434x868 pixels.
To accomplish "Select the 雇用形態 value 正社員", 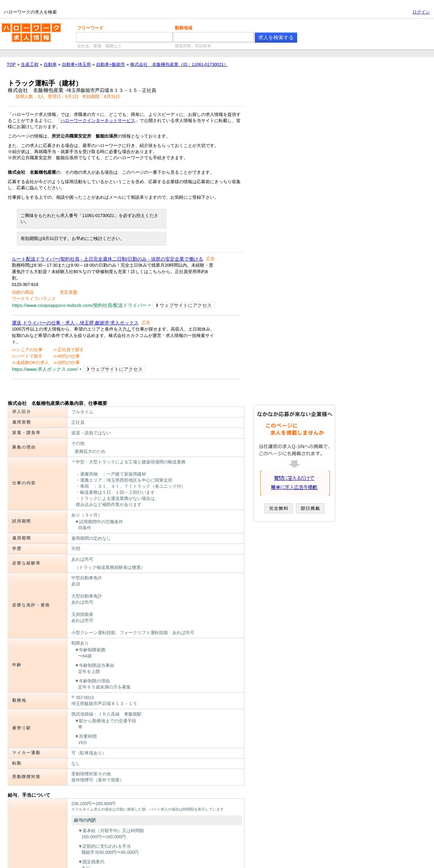I will coord(78,423).
